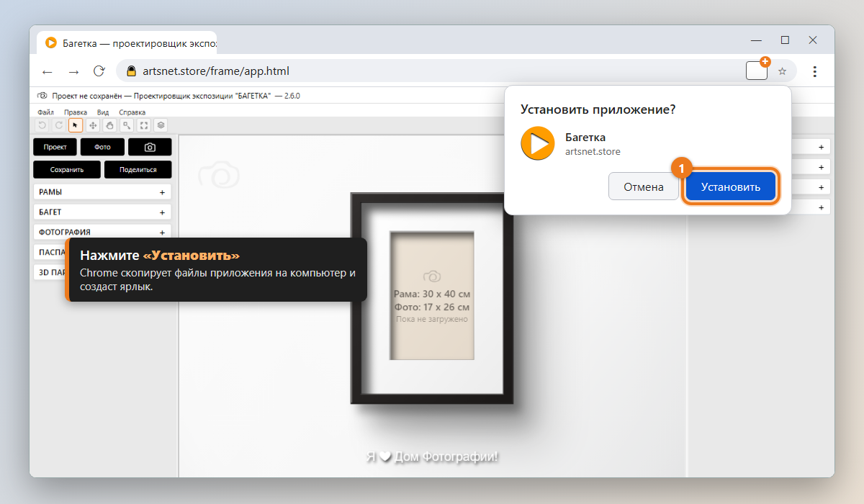Click Отмена in the install dialog
The height and width of the screenshot is (504, 864).
pos(644,186)
